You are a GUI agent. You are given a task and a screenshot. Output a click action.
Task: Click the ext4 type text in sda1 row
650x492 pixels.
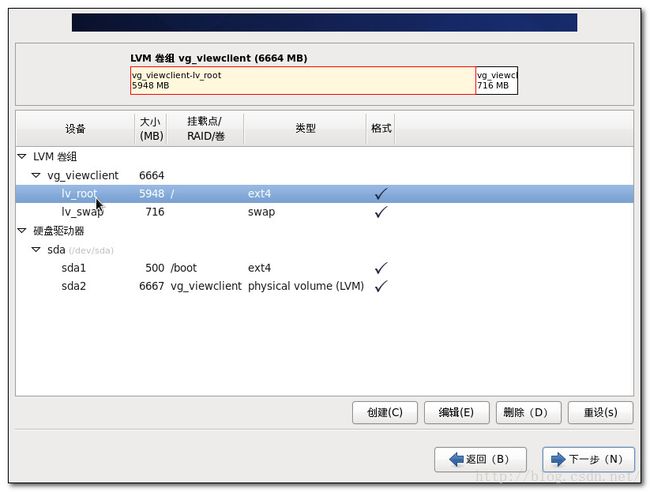(259, 268)
